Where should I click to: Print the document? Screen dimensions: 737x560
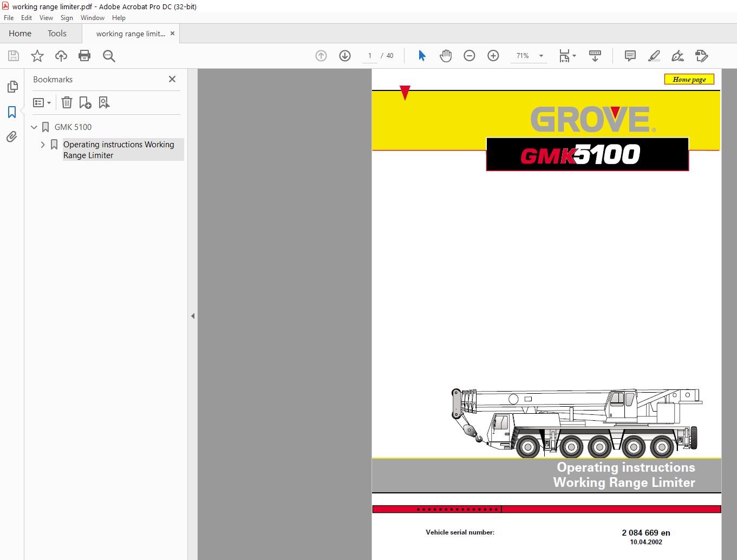click(x=84, y=56)
